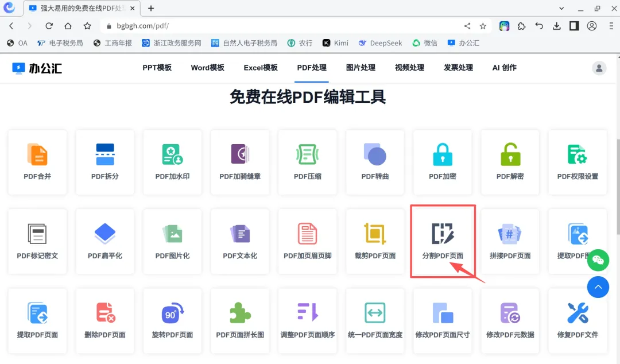Launch the PDF文本化 tool
The image size is (620, 364).
pyautogui.click(x=240, y=241)
